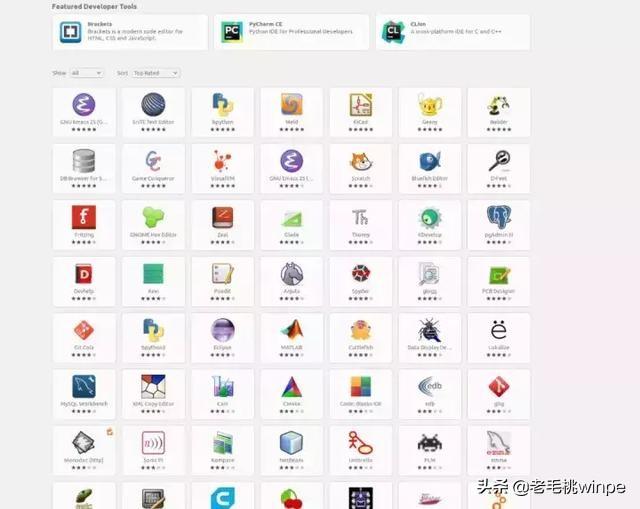This screenshot has height=509, width=640.
Task: Open the cherries icon app tile
Action: pyautogui.click(x=291, y=496)
